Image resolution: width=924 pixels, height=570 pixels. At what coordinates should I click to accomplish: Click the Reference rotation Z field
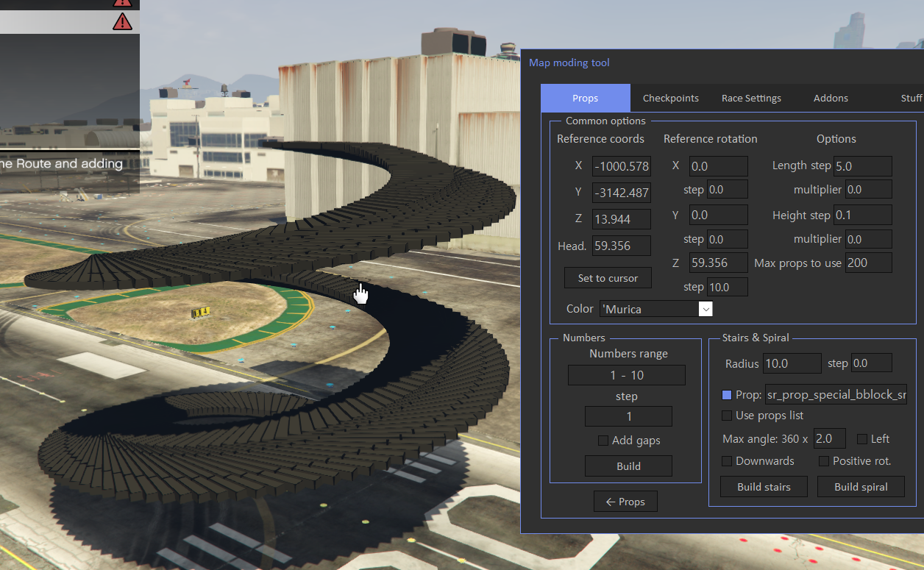(719, 263)
